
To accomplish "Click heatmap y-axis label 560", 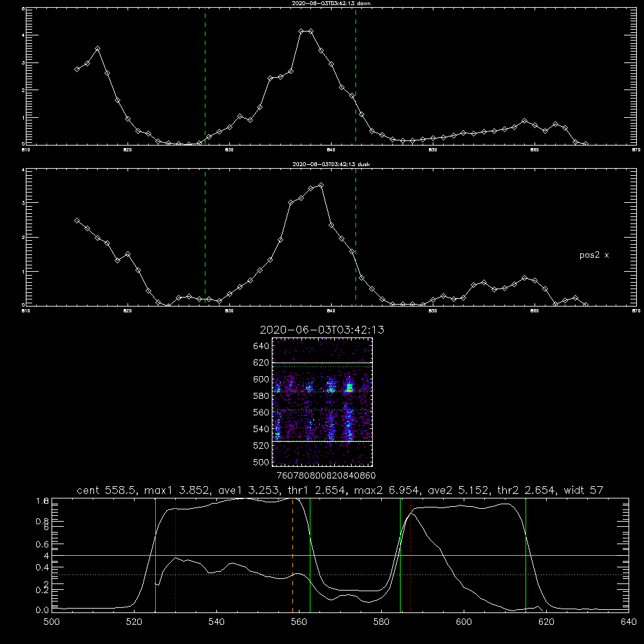I will coord(261,412).
